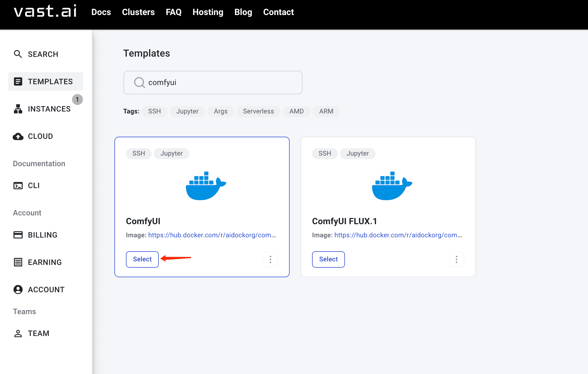
Task: Click the Search magnifier icon in sidebar
Action: (18, 54)
